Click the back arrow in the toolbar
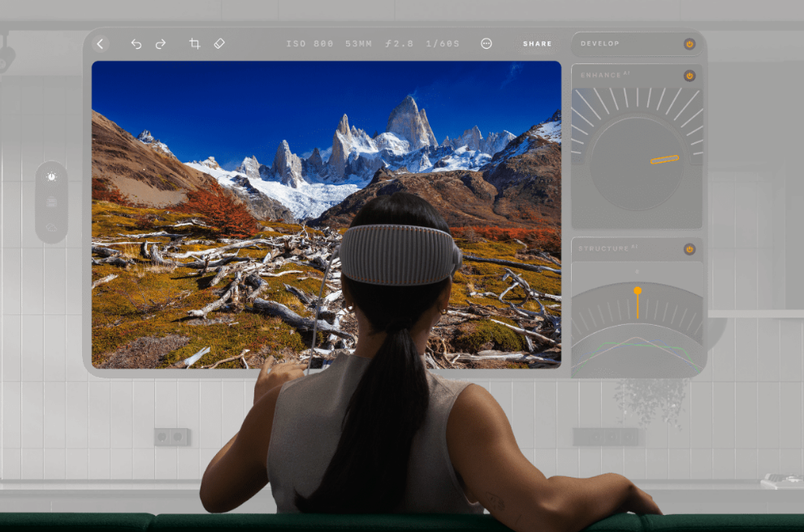The image size is (804, 532). click(x=100, y=44)
